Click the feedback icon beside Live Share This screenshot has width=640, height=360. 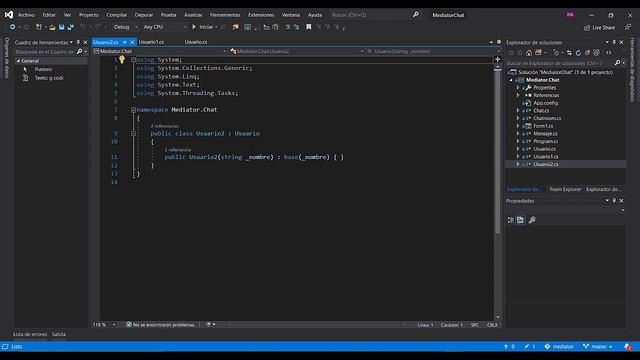(x=628, y=27)
